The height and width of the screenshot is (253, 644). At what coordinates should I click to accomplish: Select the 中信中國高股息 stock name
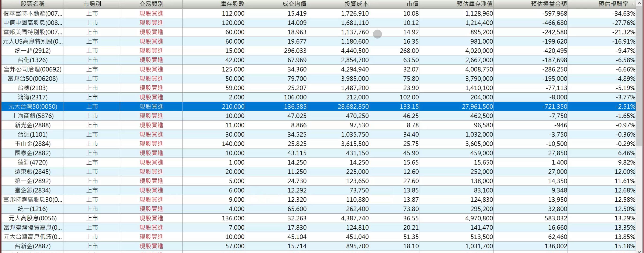pos(33,23)
